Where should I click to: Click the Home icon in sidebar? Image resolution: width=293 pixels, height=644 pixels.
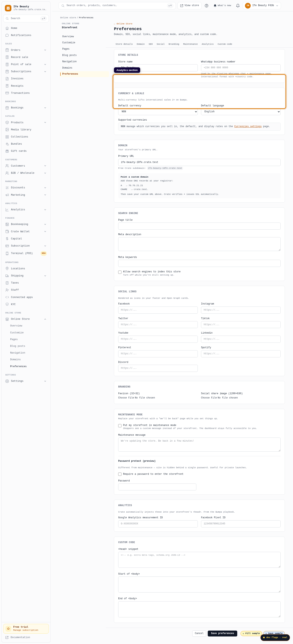[x=7, y=28]
